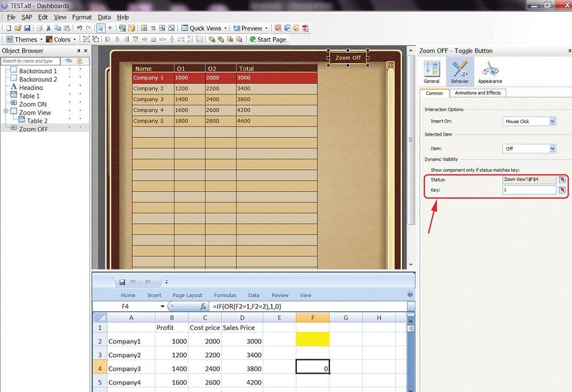Viewport: 572px width, 392px height.
Task: Click the cell selector icon next to Status
Action: click(x=562, y=180)
